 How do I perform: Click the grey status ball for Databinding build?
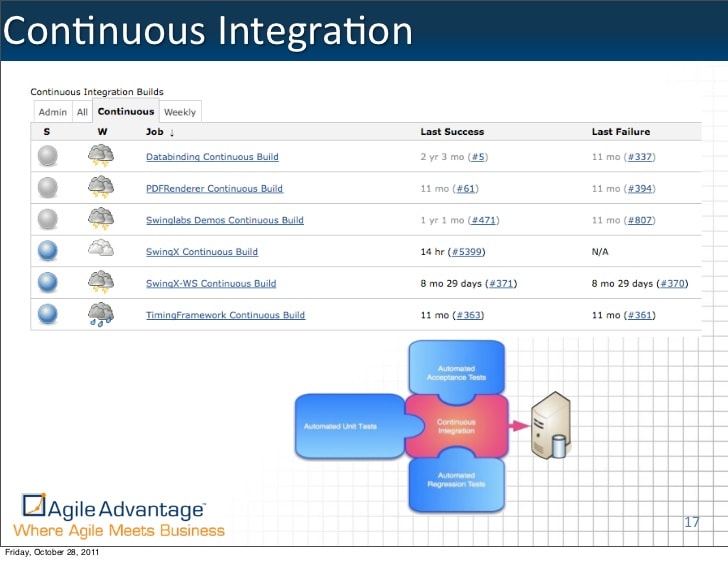[47, 156]
